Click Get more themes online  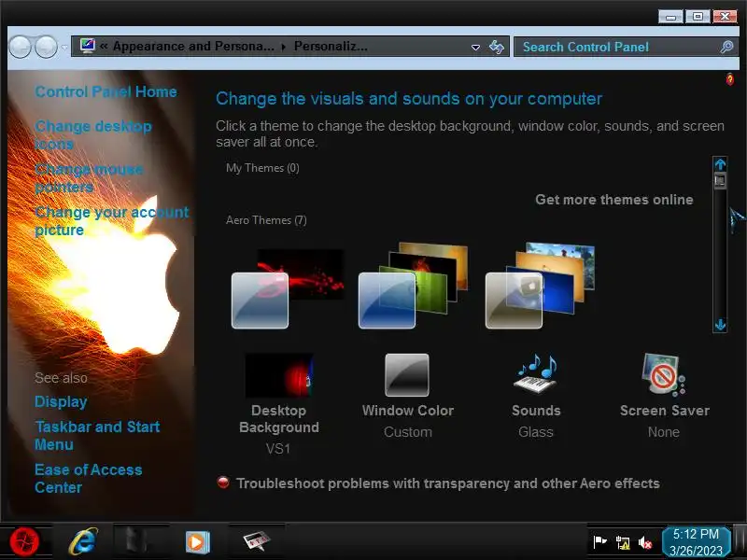pyautogui.click(x=614, y=200)
